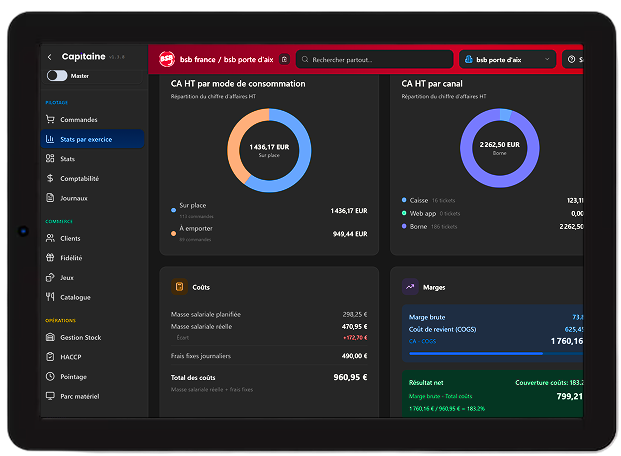Click the Jeux dice icon
Screen dimensions: 621x456
click(x=50, y=277)
